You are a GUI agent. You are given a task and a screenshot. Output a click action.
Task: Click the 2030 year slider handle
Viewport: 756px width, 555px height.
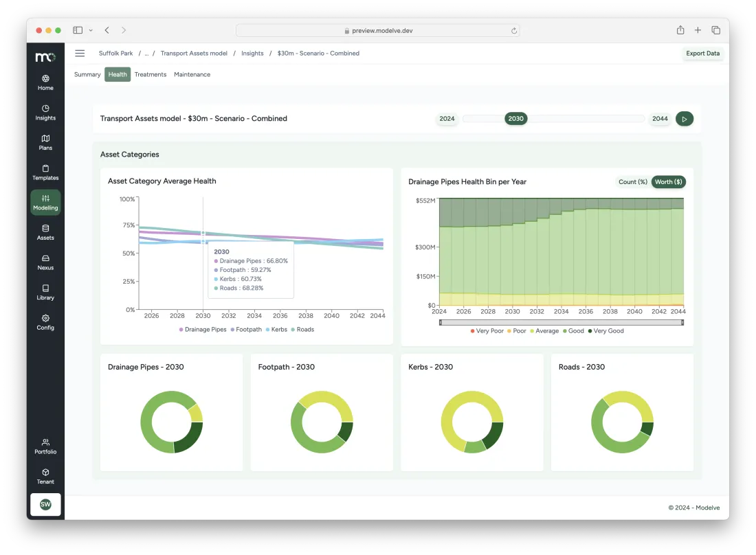(x=516, y=119)
